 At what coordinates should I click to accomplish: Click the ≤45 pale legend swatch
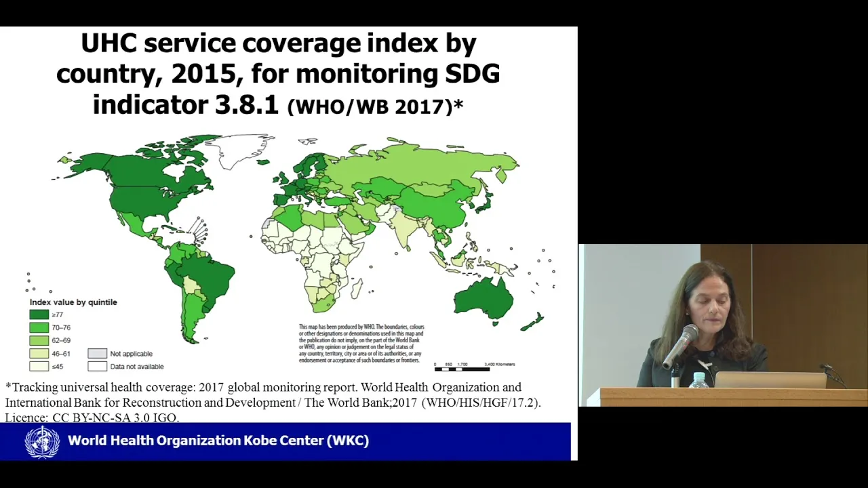click(x=39, y=366)
